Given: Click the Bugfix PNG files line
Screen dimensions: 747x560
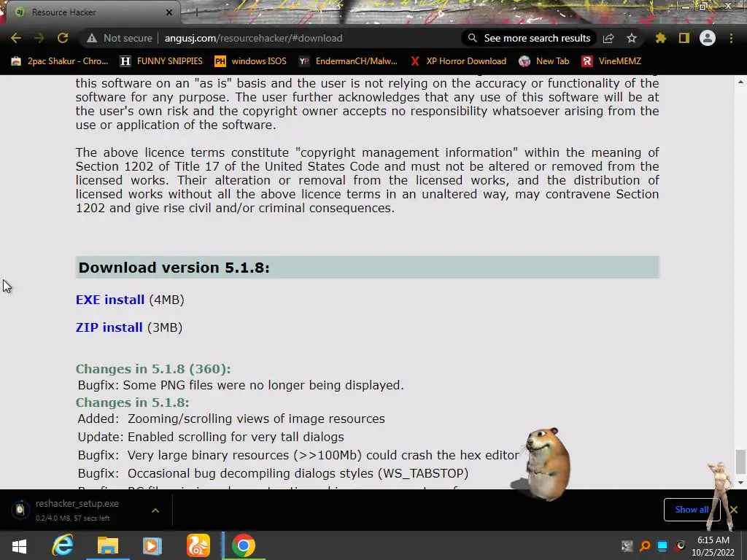Looking at the screenshot, I should tap(241, 385).
